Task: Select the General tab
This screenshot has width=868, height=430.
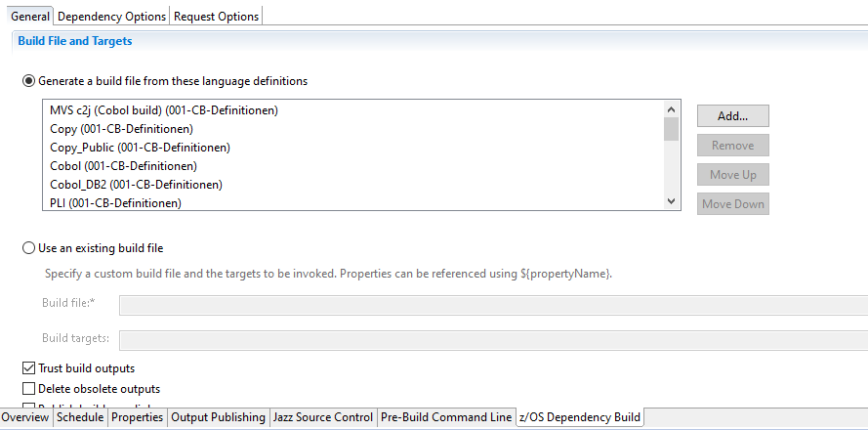Action: 30,16
